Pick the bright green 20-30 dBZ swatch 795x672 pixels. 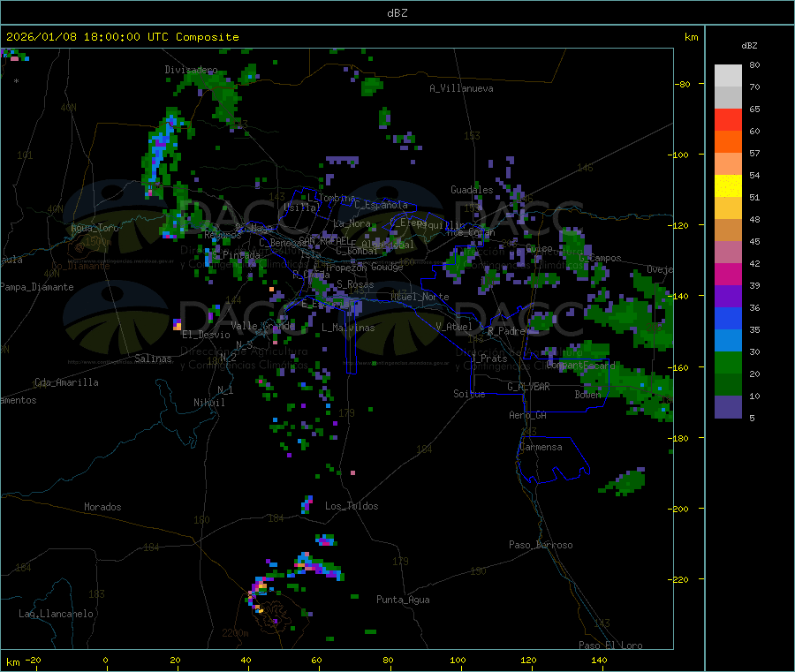(x=728, y=362)
